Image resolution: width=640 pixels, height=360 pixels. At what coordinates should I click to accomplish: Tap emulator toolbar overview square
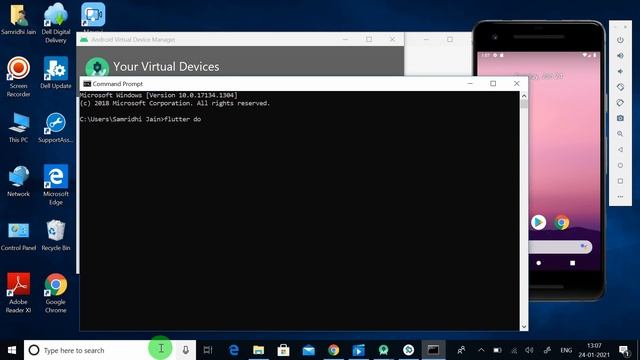click(x=620, y=181)
